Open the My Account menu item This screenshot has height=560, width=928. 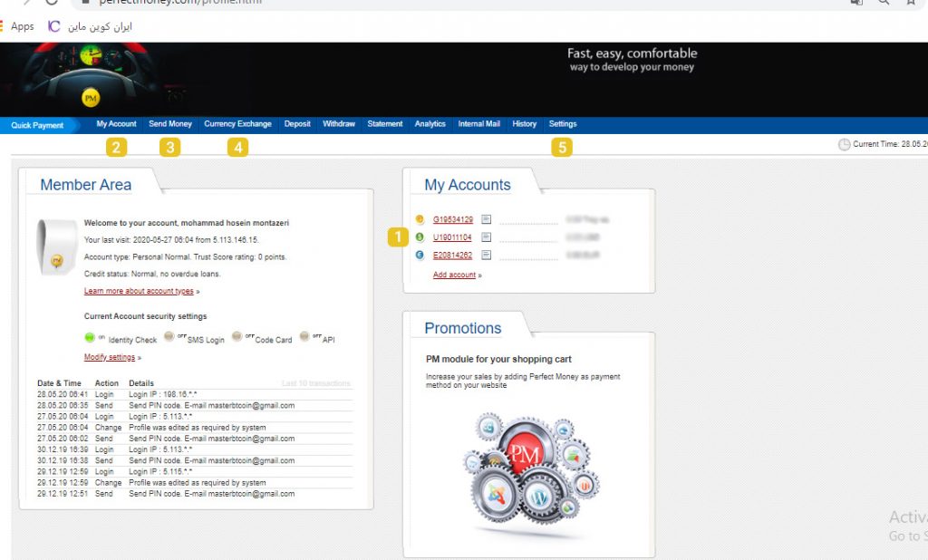point(117,124)
